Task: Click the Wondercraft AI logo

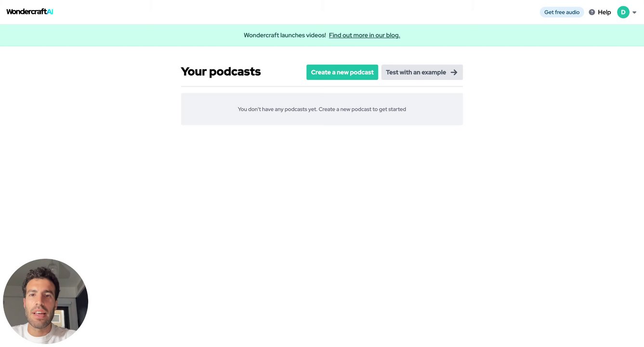Action: click(30, 12)
